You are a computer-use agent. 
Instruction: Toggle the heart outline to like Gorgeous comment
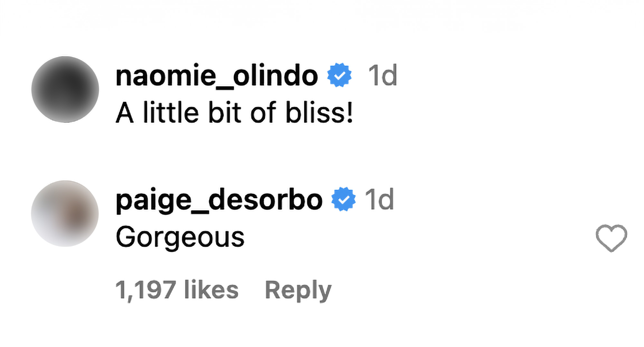pos(611,238)
